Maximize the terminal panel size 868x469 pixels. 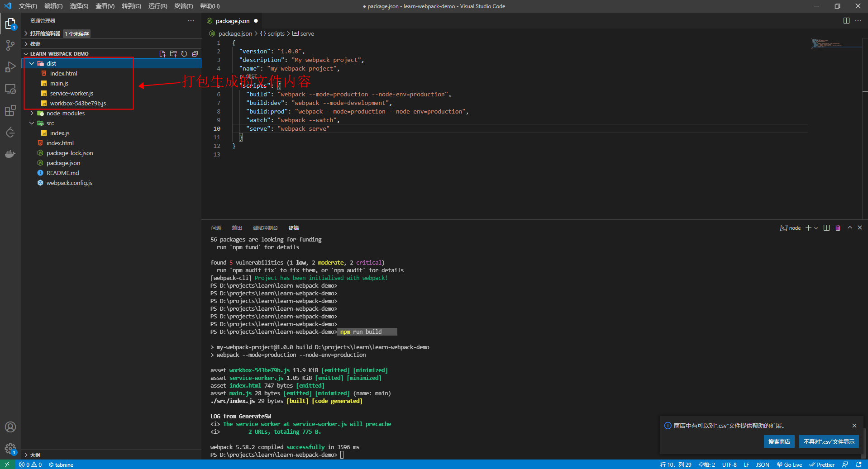[849, 228]
